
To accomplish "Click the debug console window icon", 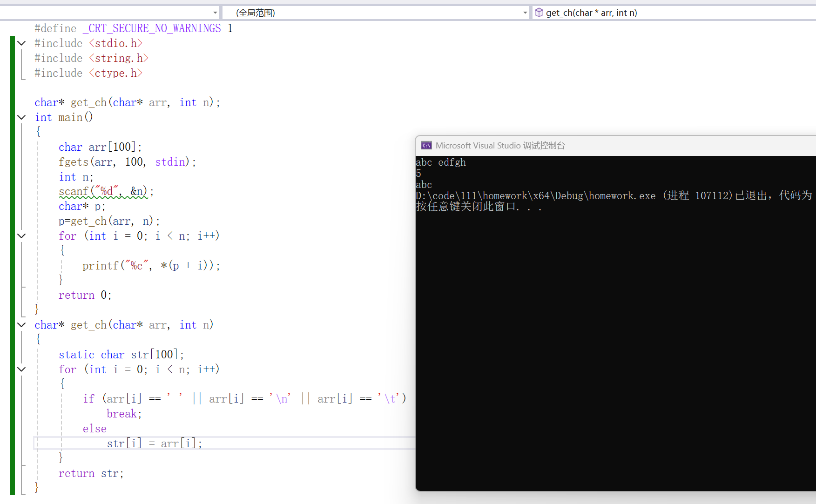I will [426, 146].
